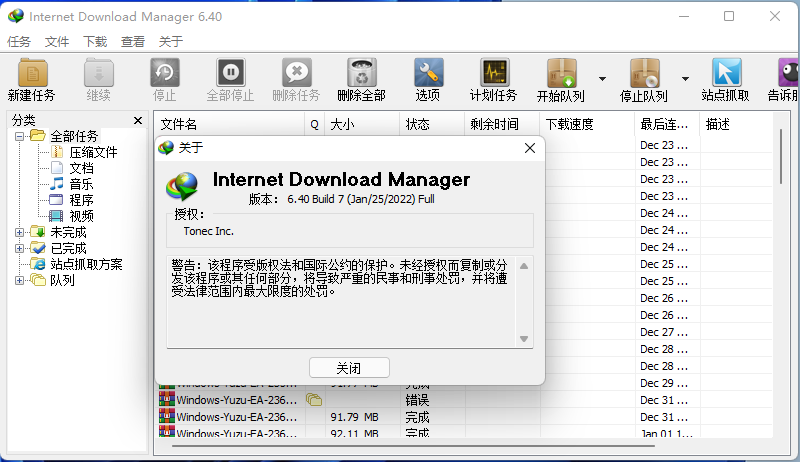This screenshot has width=800, height=462.
Task: Select 已完成 category
Action: point(68,248)
